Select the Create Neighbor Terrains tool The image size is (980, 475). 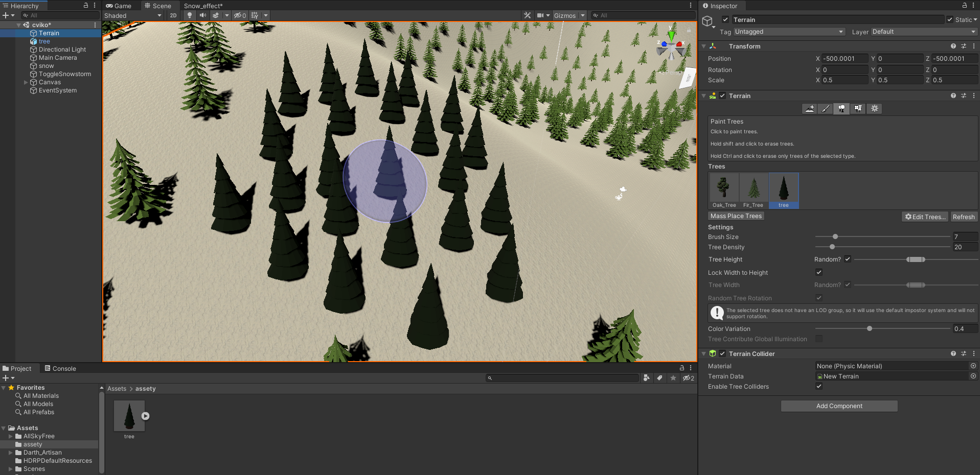tap(810, 109)
